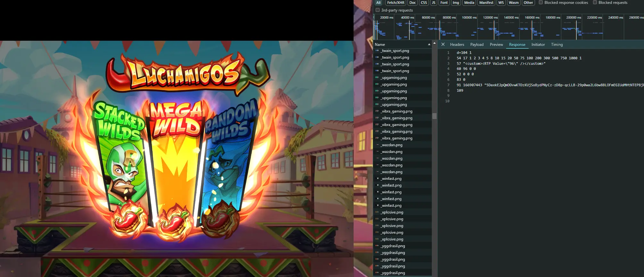Close the request details pane
Viewport: 644px width, 277px height.
(x=443, y=45)
